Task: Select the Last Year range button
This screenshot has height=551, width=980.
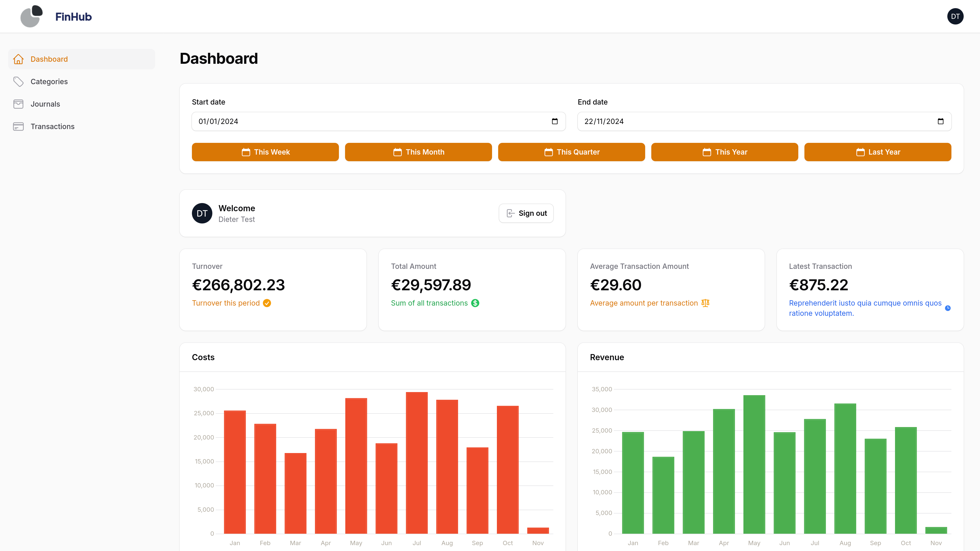Action: (x=878, y=152)
